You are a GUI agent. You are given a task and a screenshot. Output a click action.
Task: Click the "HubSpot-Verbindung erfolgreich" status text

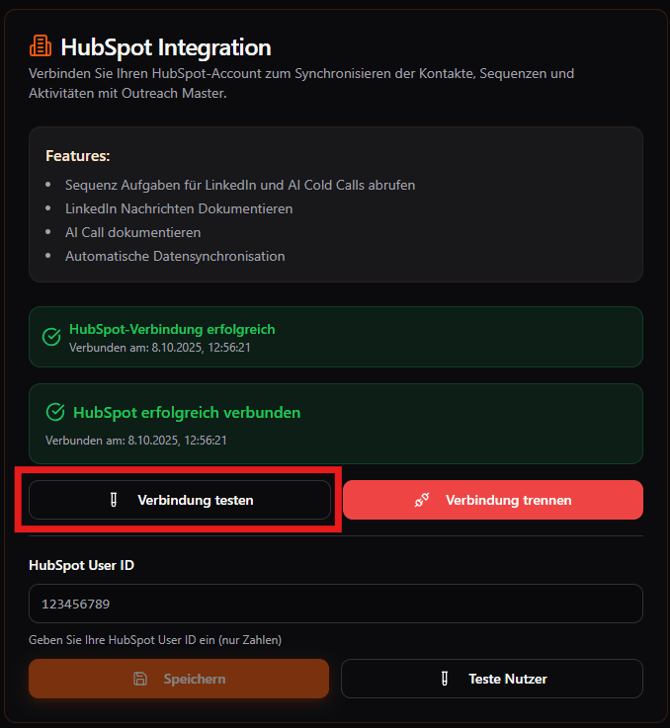[172, 329]
